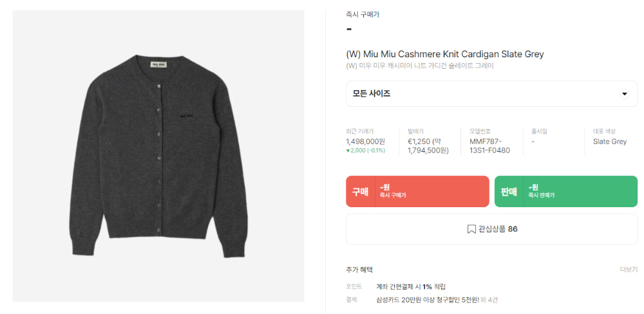Click 계좌 간편결제 시 1% 적립 benefit
644x314 pixels.
411,286
